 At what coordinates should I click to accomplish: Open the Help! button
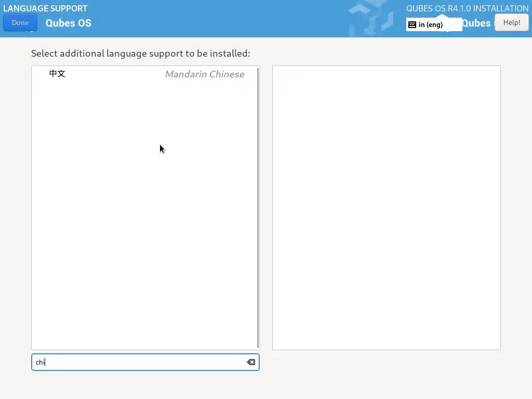coord(511,22)
